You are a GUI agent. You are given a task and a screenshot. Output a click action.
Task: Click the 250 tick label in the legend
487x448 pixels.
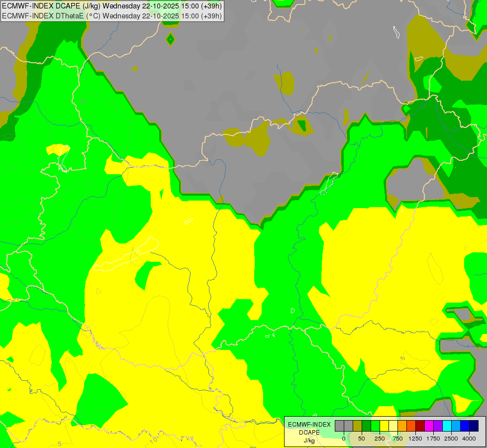click(x=380, y=439)
